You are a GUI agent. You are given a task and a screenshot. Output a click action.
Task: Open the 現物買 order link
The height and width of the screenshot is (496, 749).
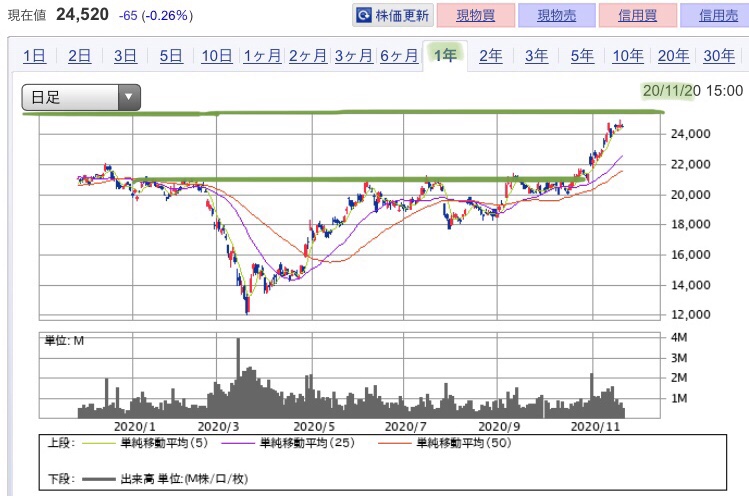476,15
